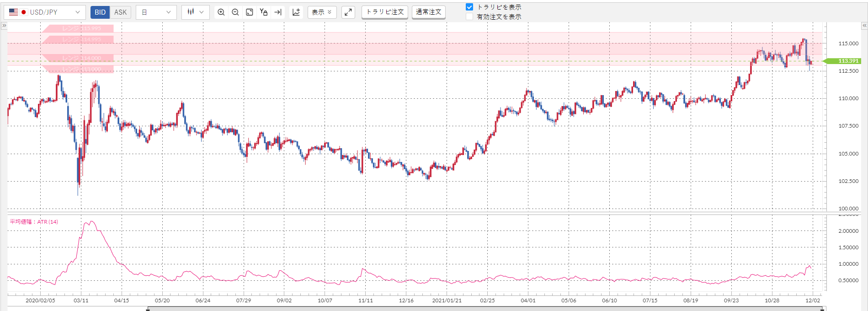The image size is (868, 311).
Task: Select the レンジ 114.995 range label
Action: 78,40
